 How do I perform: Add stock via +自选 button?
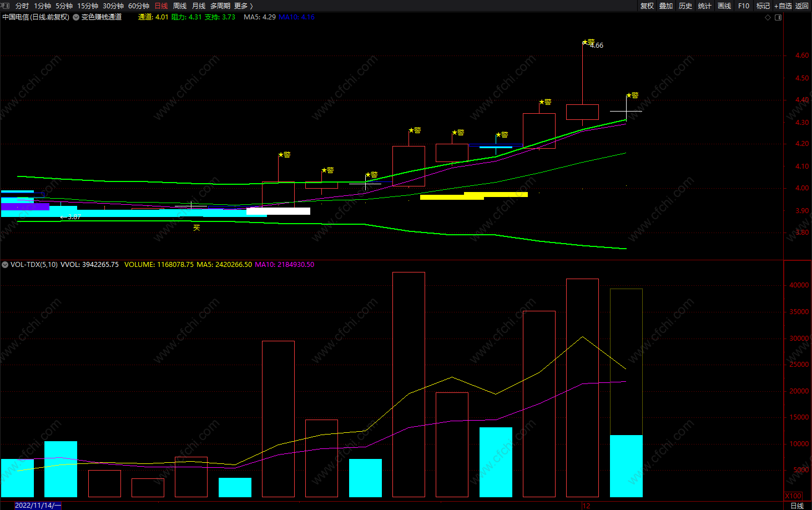[x=783, y=6]
